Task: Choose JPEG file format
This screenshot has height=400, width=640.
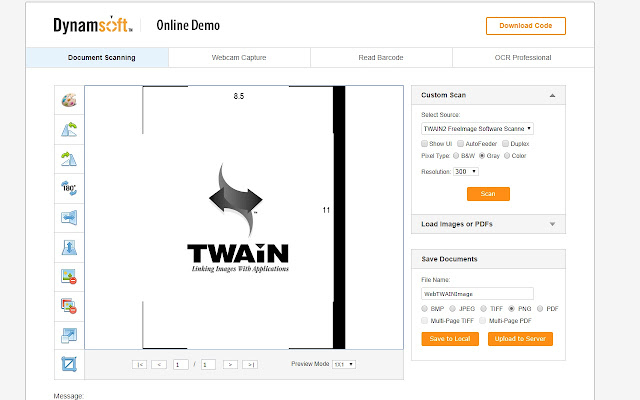Action: [452, 309]
